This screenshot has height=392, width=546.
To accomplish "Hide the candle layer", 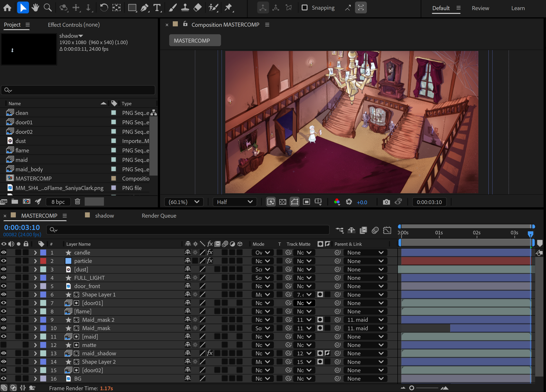I will 4,252.
